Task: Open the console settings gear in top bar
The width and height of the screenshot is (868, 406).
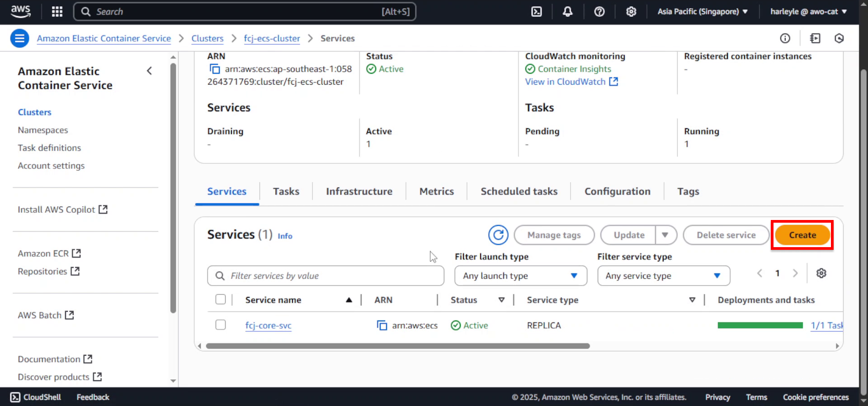Action: (631, 12)
